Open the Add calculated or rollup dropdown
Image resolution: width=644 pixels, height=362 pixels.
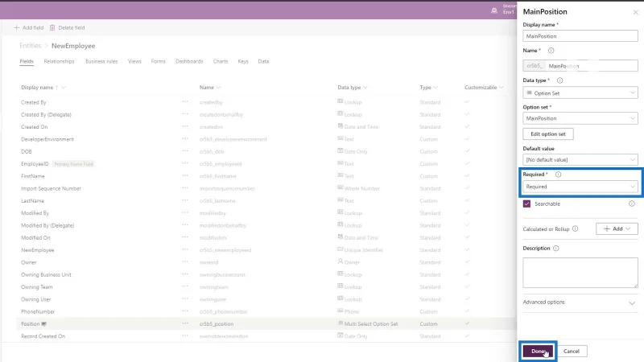[617, 228]
